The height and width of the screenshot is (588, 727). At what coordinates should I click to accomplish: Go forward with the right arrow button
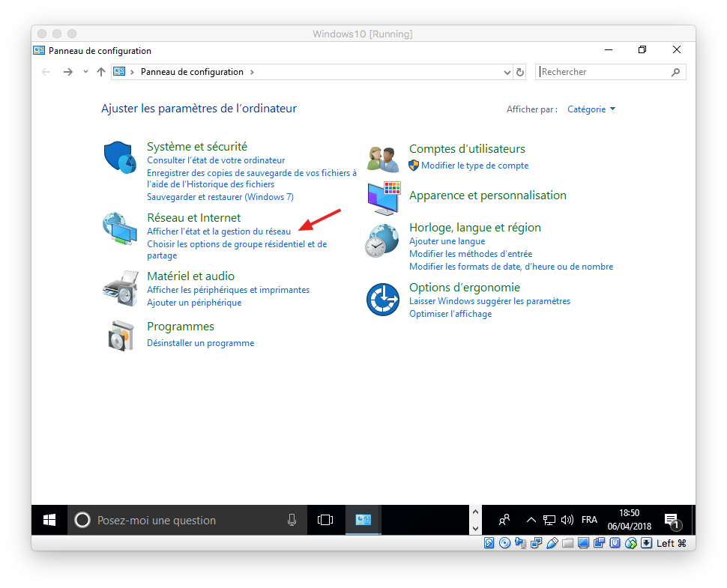click(68, 72)
